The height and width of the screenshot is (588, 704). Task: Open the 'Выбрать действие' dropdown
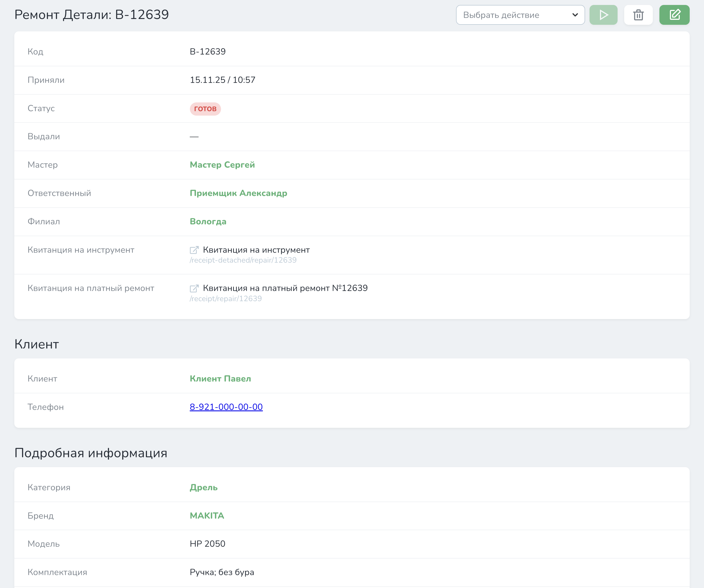coord(513,15)
